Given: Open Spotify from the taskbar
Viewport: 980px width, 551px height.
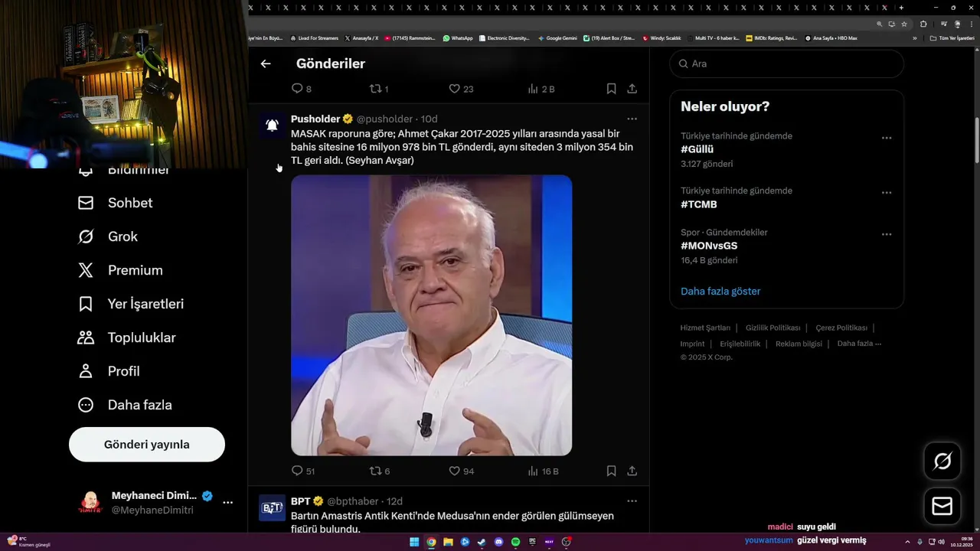Looking at the screenshot, I should click(x=515, y=542).
